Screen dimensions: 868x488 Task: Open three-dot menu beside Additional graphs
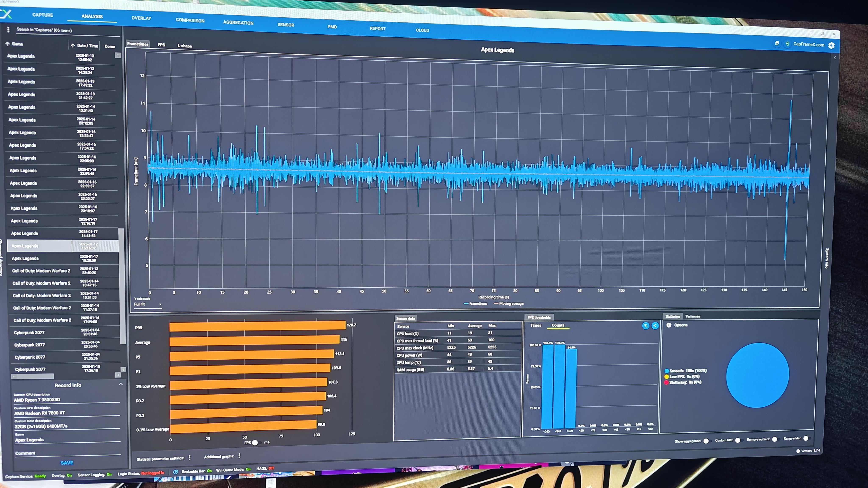tap(239, 456)
